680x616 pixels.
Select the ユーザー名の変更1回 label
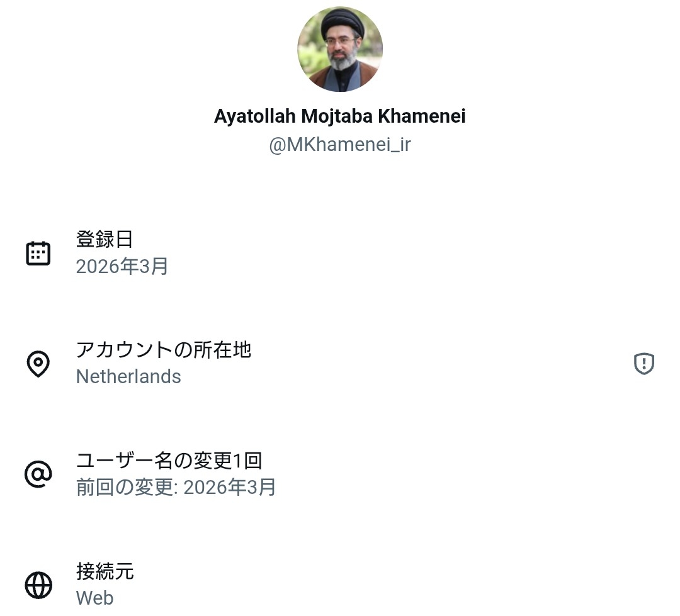169,461
